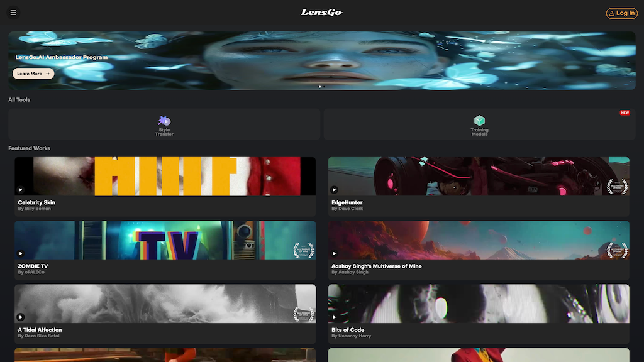Open the EdgeHunter title link
The width and height of the screenshot is (644, 362).
pyautogui.click(x=347, y=203)
